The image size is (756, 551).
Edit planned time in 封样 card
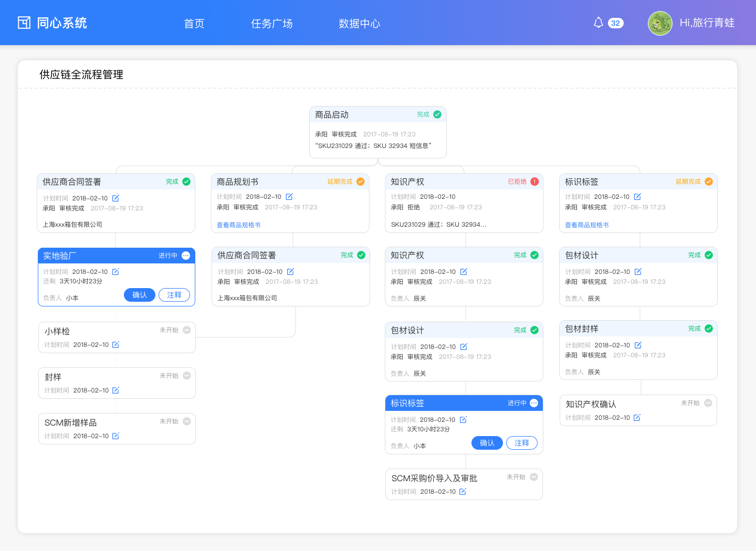click(115, 390)
